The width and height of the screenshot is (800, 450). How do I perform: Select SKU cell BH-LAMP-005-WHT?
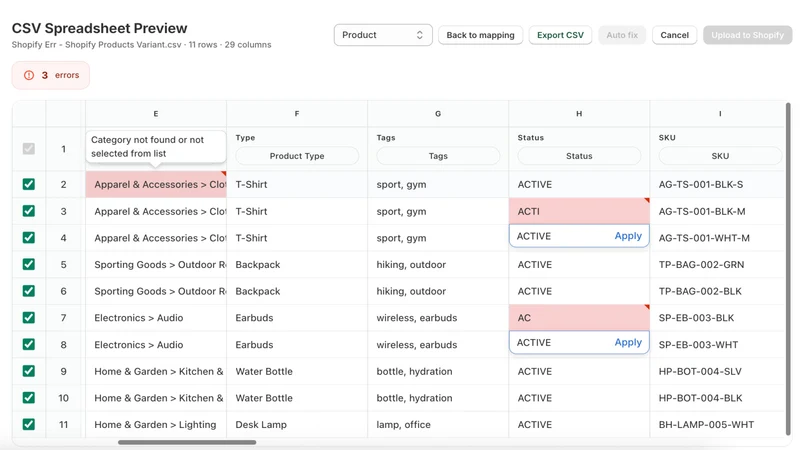coord(717,424)
